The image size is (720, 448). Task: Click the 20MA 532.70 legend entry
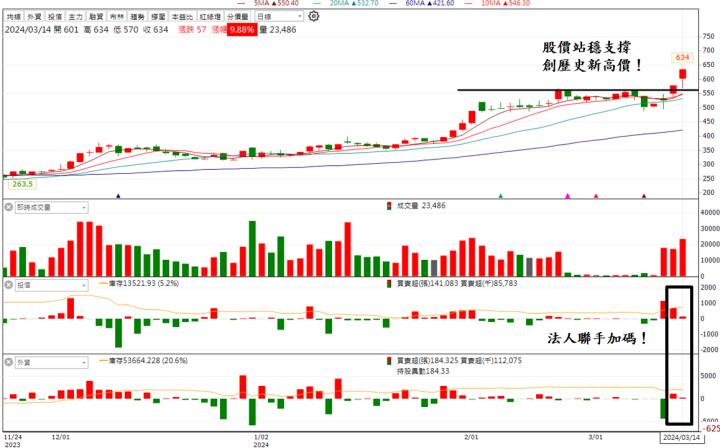tap(347, 3)
